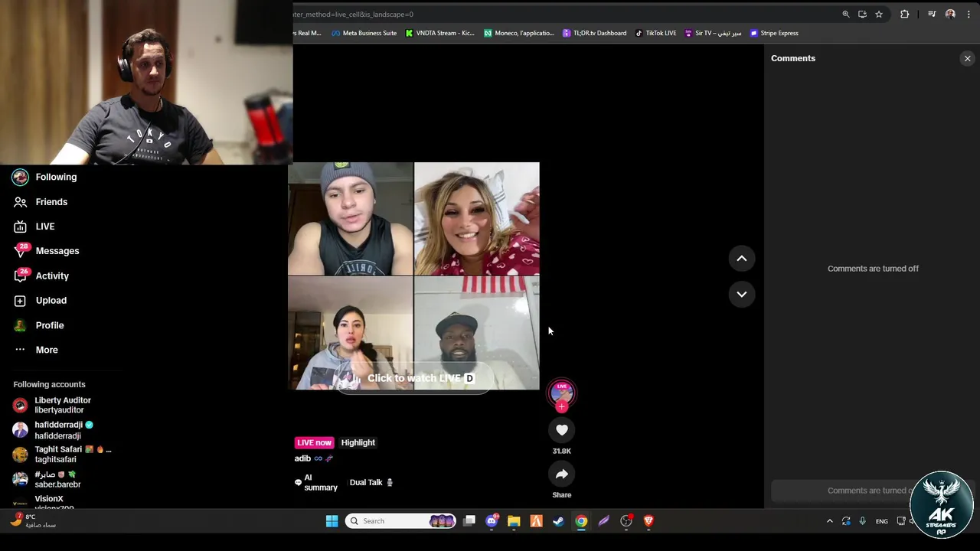Open adib username link

[x=302, y=458]
